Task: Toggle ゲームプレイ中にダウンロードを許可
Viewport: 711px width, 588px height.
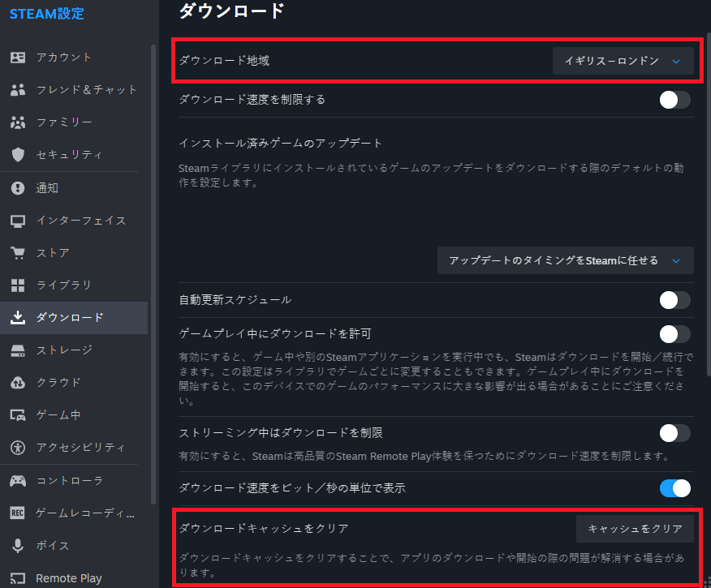Action: click(x=674, y=334)
